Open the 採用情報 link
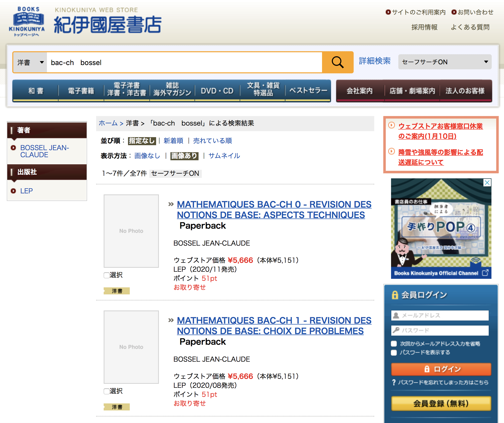Screen dimensions: 504x423 pos(424,27)
